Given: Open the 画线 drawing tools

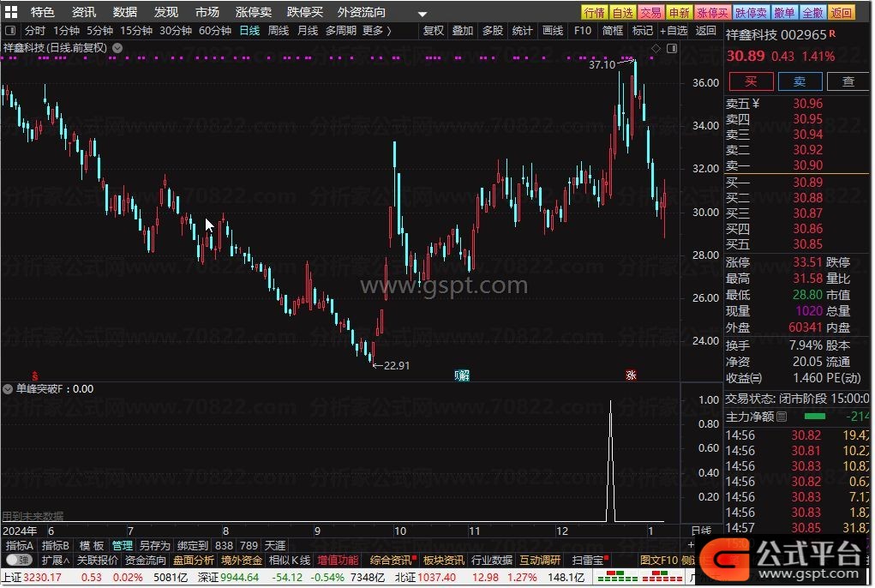Looking at the screenshot, I should click(x=553, y=30).
